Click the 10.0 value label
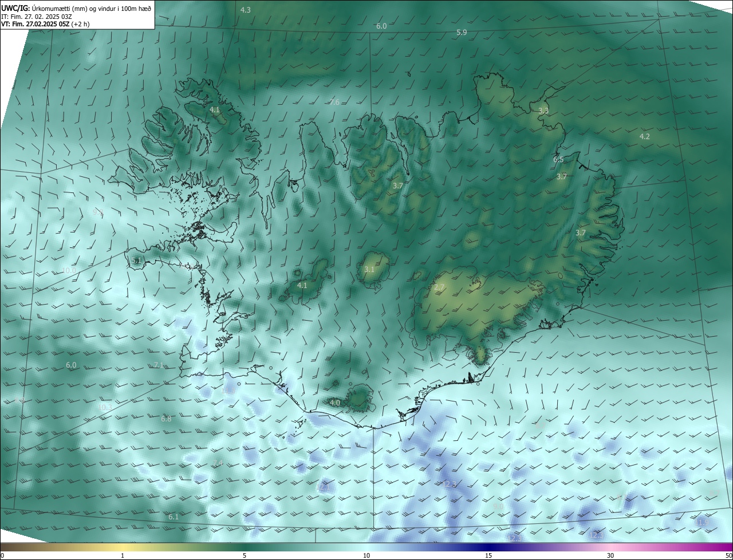This screenshot has height=560, width=733. pos(69,270)
